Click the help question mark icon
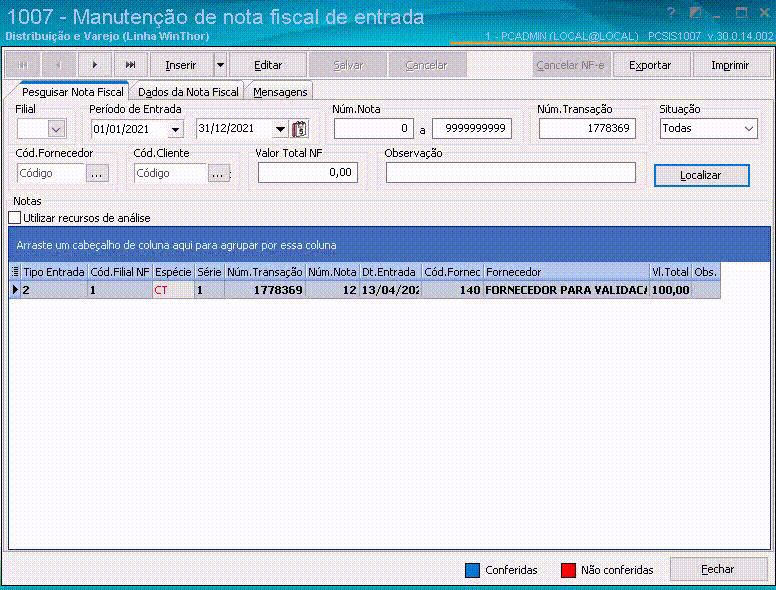The height and width of the screenshot is (590, 776). [670, 13]
